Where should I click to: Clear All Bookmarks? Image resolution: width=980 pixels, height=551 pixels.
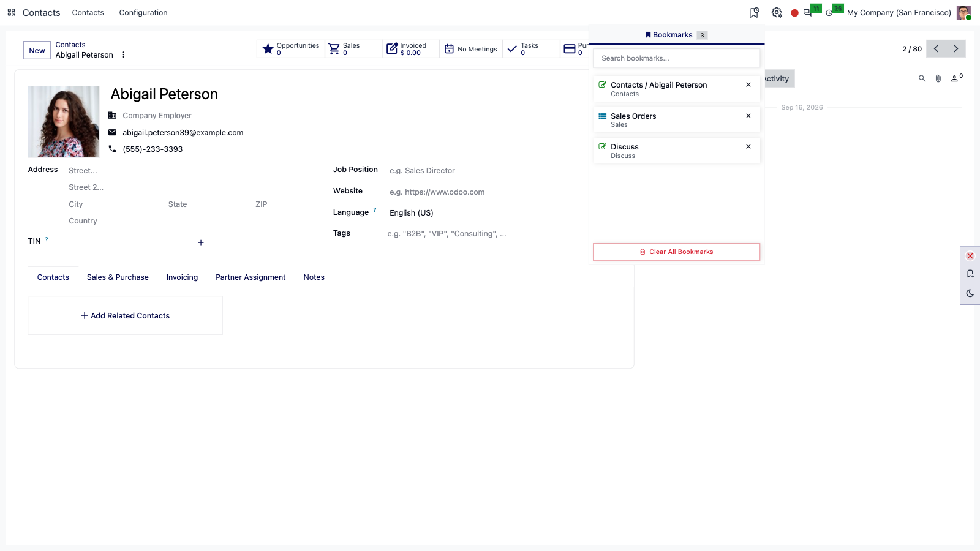(676, 252)
